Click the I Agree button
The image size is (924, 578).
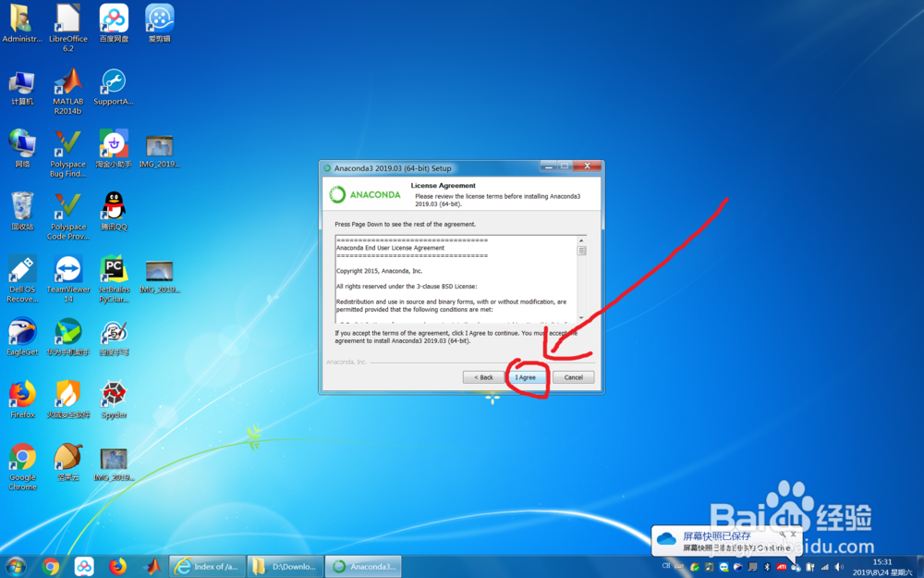[x=526, y=377]
